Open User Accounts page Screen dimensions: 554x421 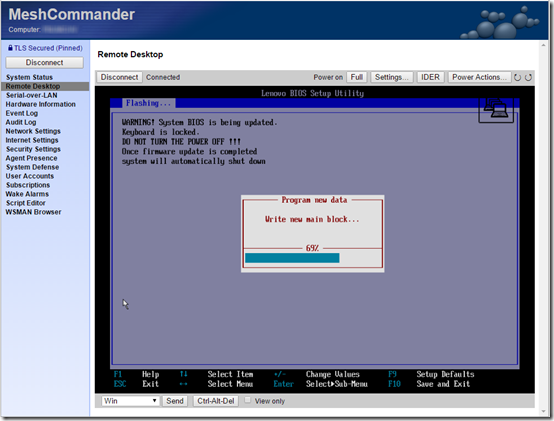point(30,176)
